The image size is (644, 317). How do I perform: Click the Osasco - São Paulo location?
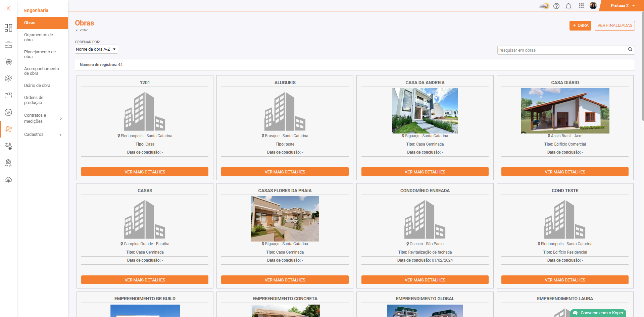(425, 244)
